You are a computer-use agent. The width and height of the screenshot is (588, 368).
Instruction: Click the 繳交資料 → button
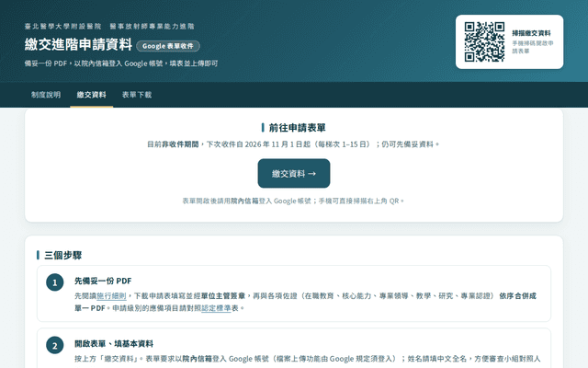click(294, 174)
